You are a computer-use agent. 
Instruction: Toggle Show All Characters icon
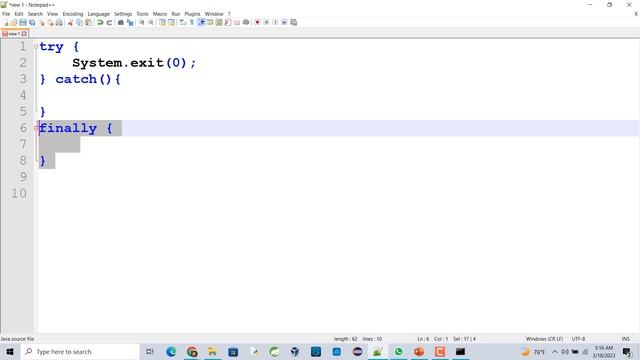[x=191, y=22]
